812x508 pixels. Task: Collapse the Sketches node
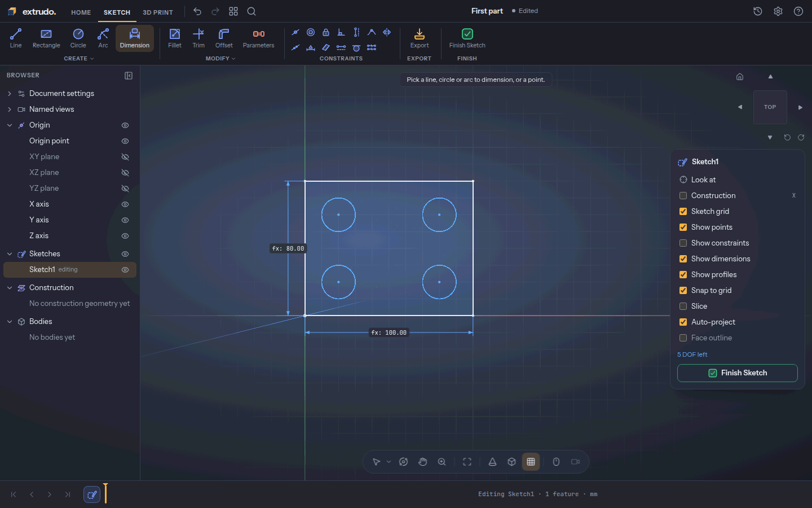pyautogui.click(x=10, y=254)
